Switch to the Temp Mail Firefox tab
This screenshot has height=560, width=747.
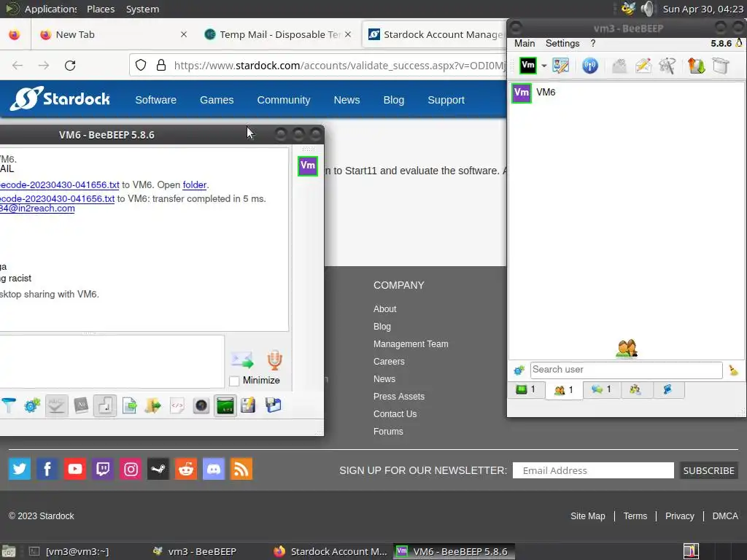[277, 34]
